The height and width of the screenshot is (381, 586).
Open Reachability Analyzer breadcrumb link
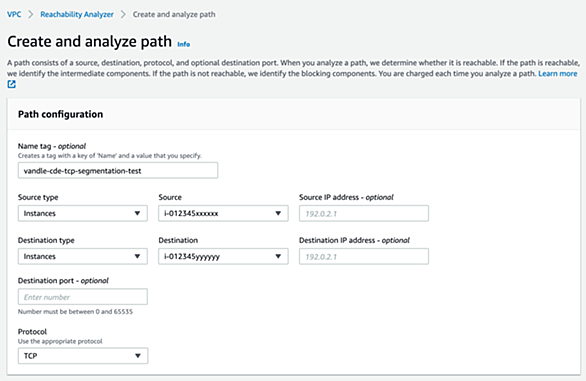(x=77, y=15)
